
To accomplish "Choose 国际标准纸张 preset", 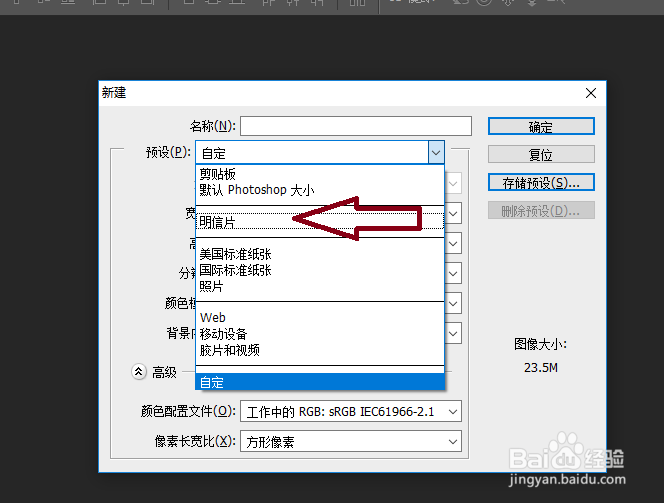I will pos(320,270).
